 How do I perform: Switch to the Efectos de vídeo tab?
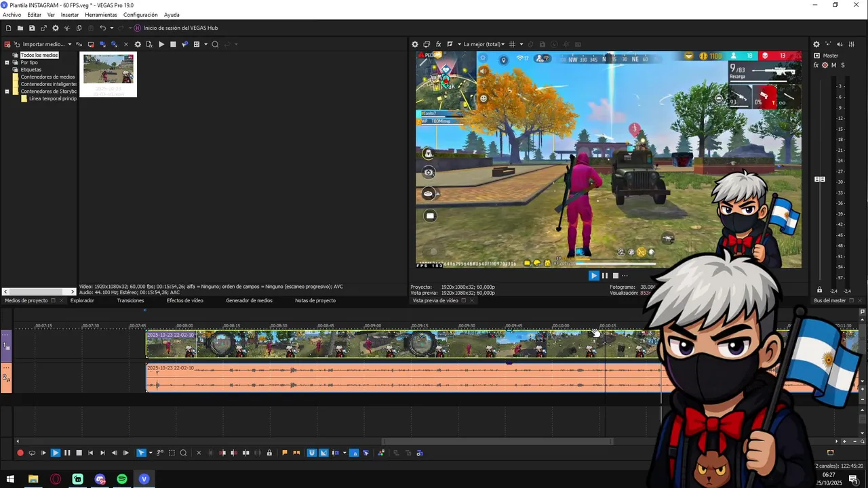pos(184,300)
